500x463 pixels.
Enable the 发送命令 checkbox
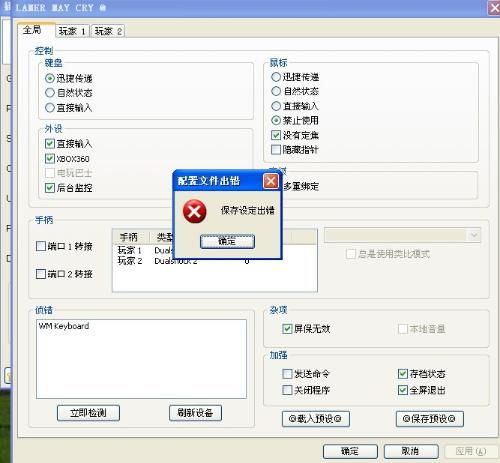pyautogui.click(x=287, y=374)
